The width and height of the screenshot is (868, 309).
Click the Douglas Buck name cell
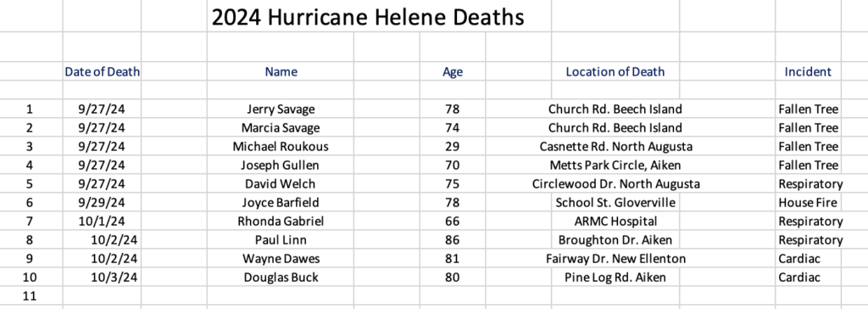281,278
